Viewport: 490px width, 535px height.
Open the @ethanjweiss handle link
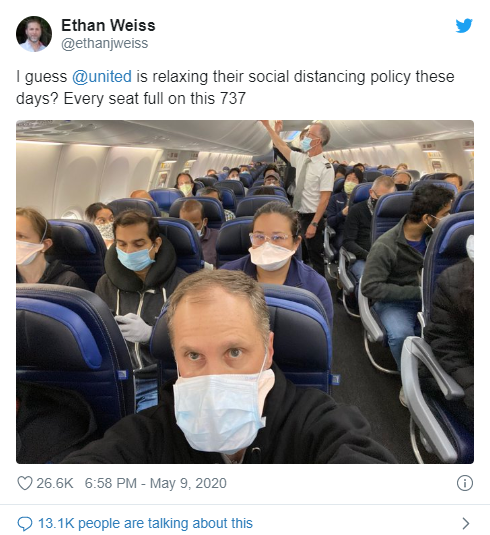104,44
